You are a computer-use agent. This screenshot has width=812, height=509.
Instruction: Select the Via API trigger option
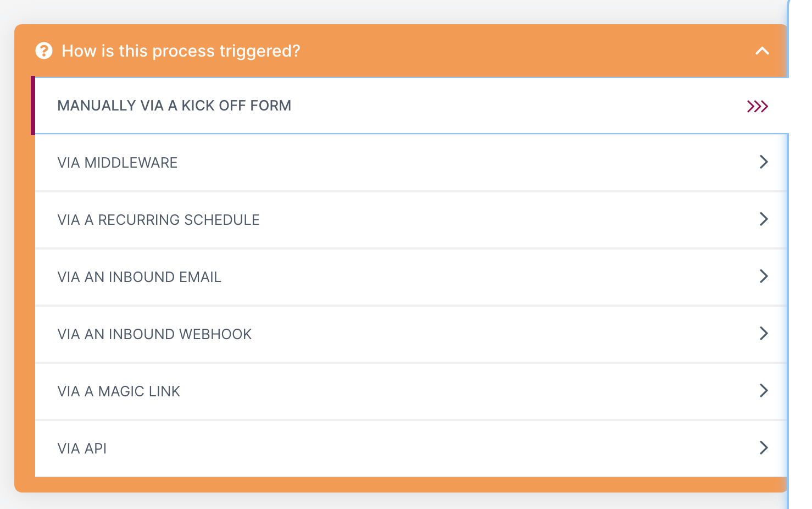(x=82, y=449)
